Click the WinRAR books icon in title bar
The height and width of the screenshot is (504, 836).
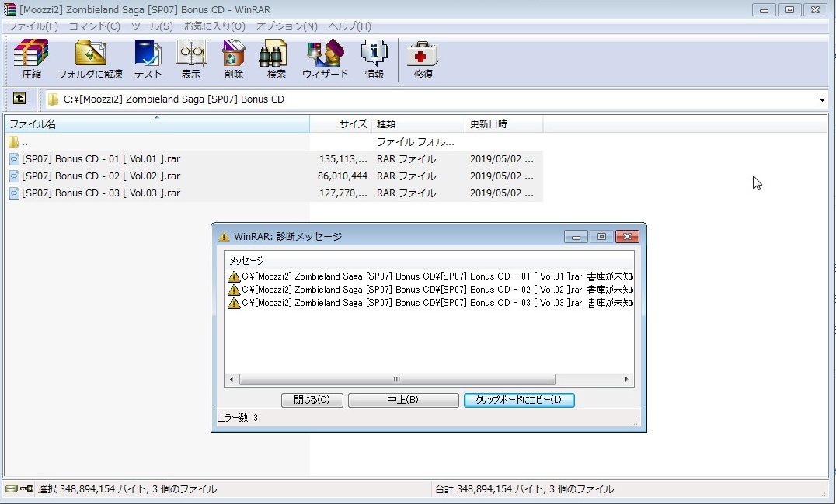coord(9,9)
